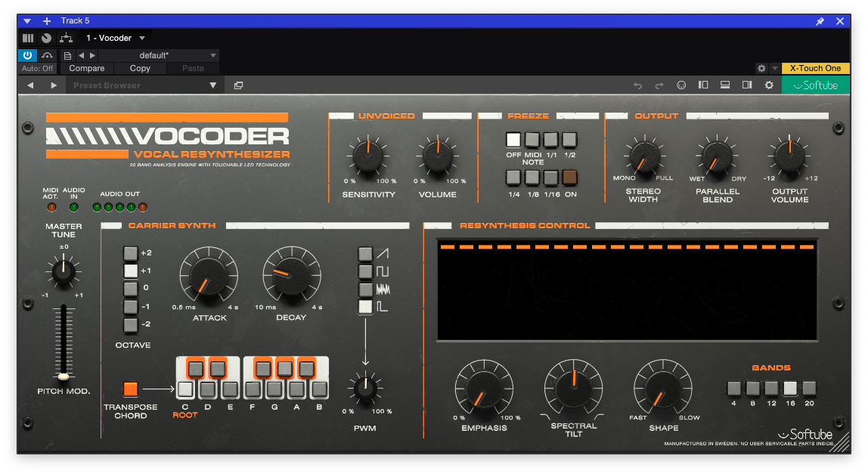868x474 pixels.
Task: Select octave -1 button
Action: [130, 307]
